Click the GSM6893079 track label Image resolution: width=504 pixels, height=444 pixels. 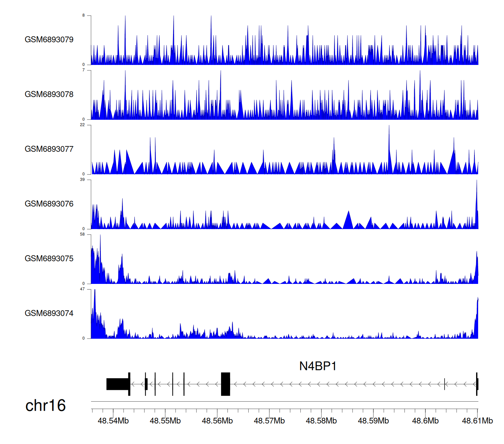pyautogui.click(x=49, y=40)
